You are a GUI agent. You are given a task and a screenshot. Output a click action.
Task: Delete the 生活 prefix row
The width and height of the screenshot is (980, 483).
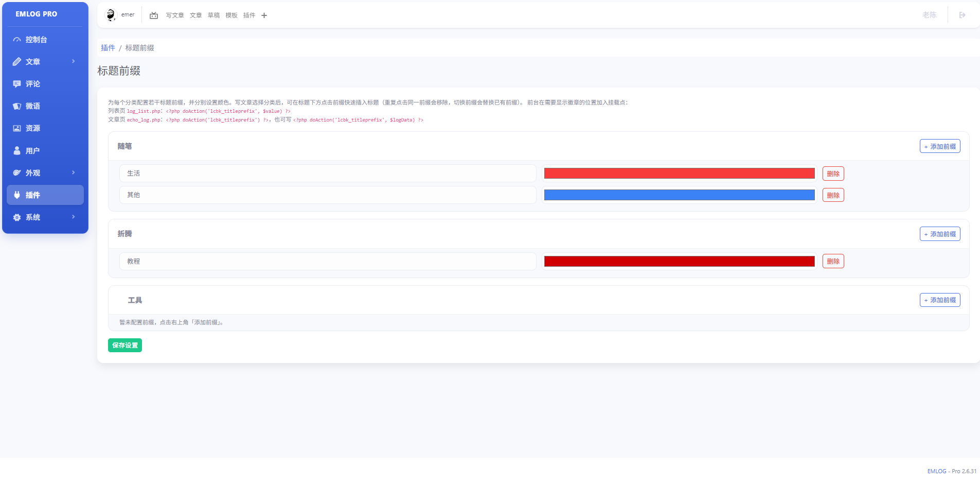(x=833, y=174)
